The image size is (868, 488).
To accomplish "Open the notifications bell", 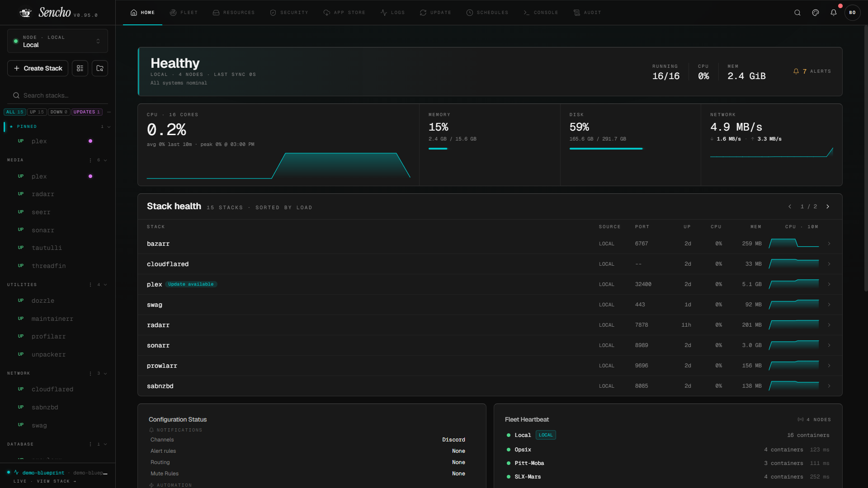I will (834, 13).
